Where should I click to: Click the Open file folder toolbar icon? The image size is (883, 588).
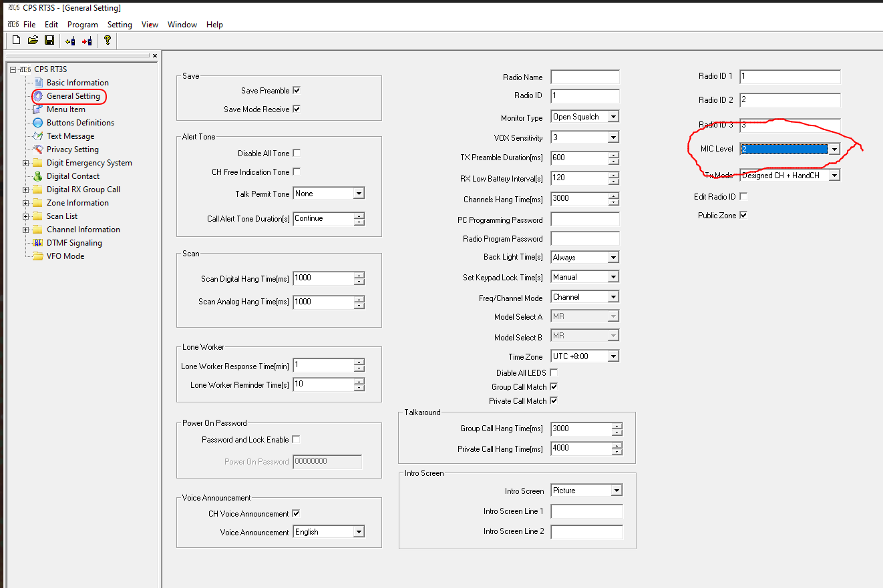(x=33, y=41)
